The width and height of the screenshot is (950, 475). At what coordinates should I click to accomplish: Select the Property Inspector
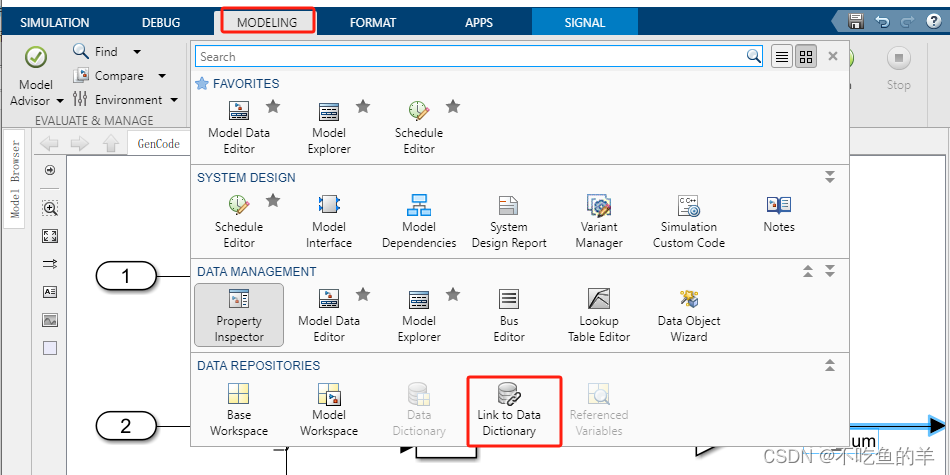point(239,314)
